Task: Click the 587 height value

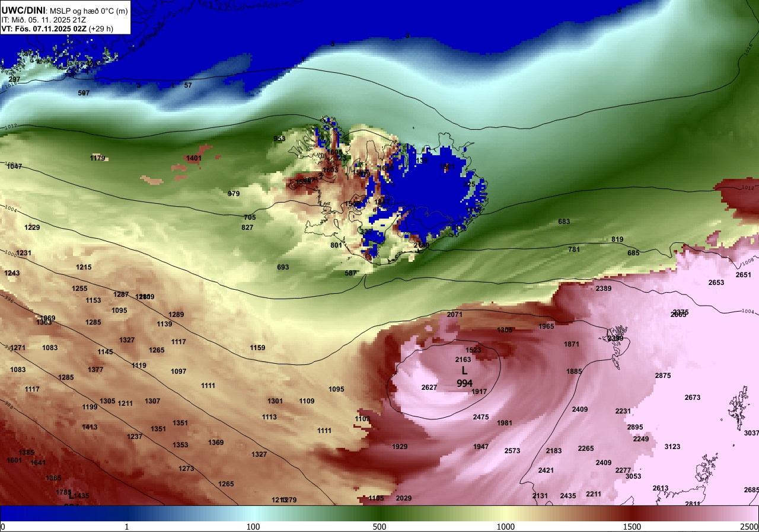Action: coord(350,273)
